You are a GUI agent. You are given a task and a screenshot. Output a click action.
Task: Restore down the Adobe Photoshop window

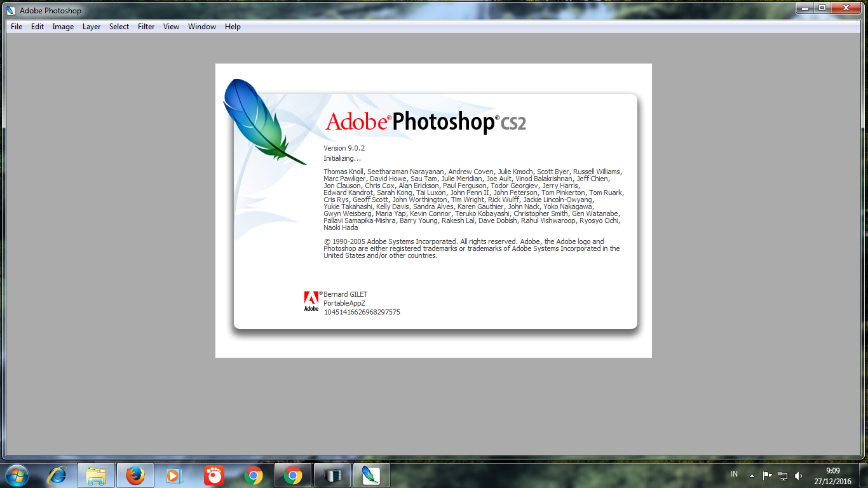tap(822, 8)
